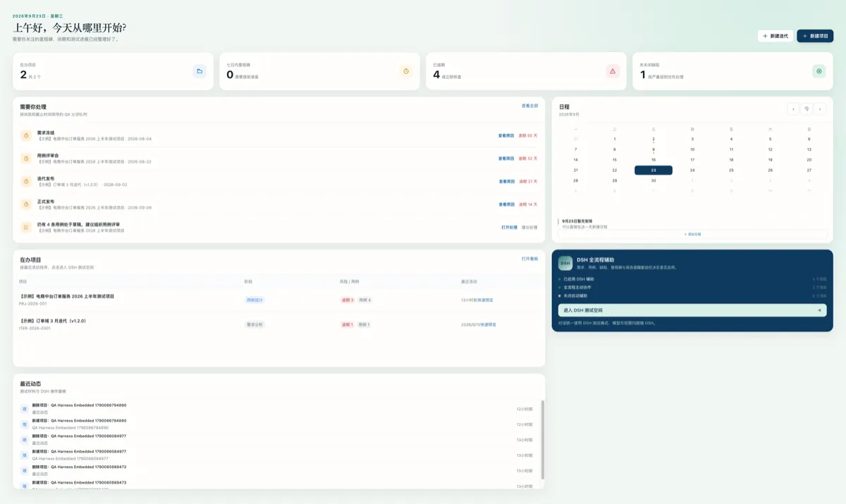Go to the next month in 日程
The height and width of the screenshot is (504, 846).
pos(819,109)
